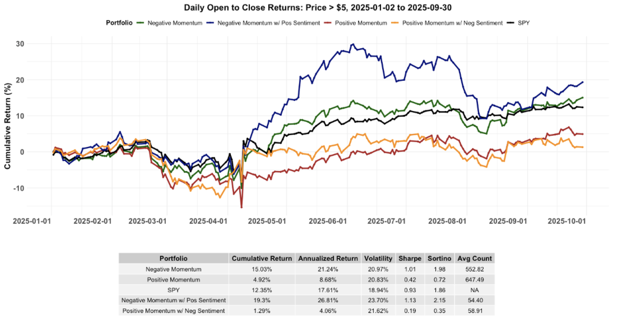Click the Sharpe column header

pyautogui.click(x=410, y=258)
